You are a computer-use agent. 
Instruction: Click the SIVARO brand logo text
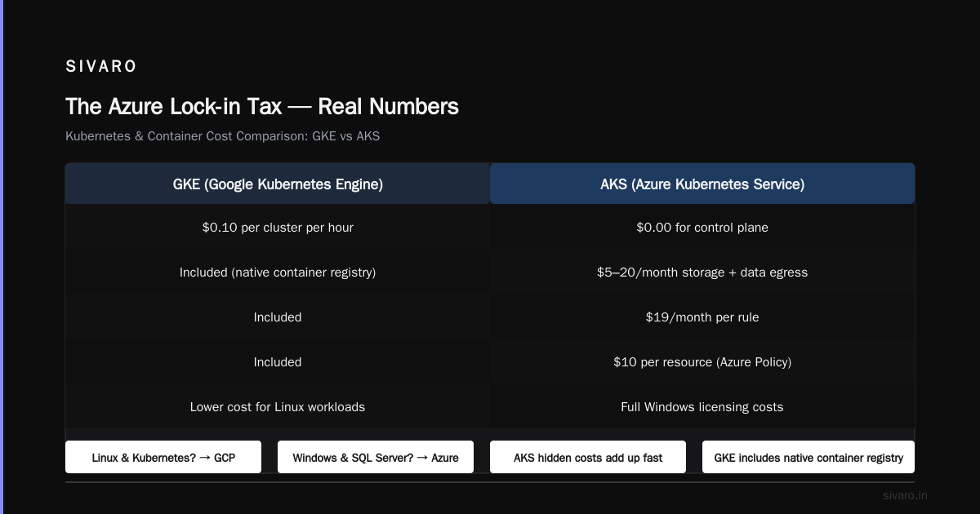(101, 66)
